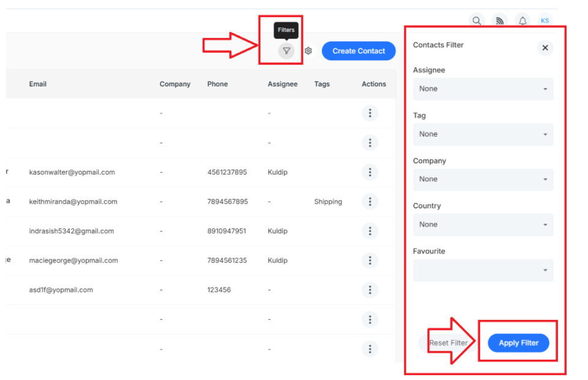The image size is (588, 380).
Task: Click the Tags column header
Action: coord(322,84)
